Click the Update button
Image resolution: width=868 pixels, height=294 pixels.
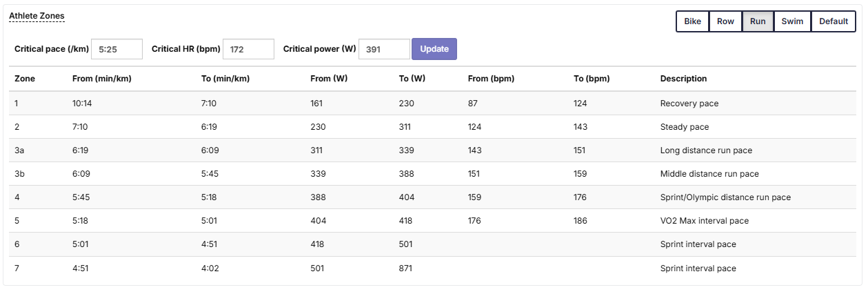click(434, 49)
